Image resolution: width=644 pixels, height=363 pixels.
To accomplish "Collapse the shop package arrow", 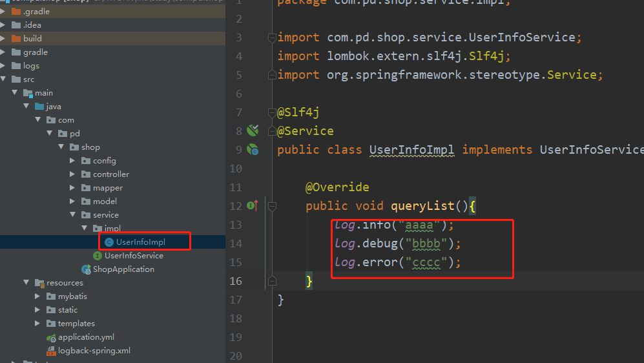I will tap(61, 147).
